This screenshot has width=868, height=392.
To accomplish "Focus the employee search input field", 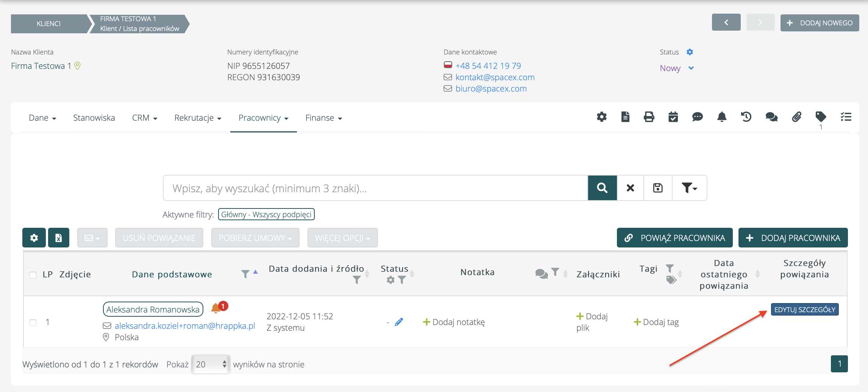I will pyautogui.click(x=375, y=188).
